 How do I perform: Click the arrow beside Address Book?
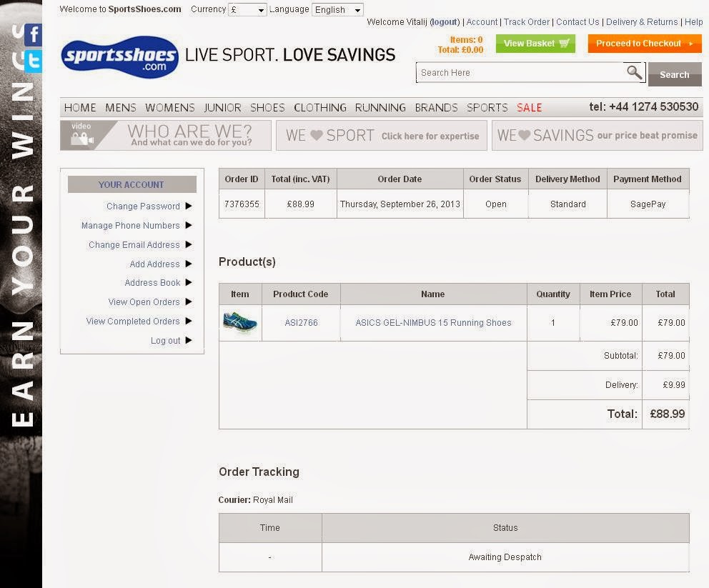click(x=189, y=282)
